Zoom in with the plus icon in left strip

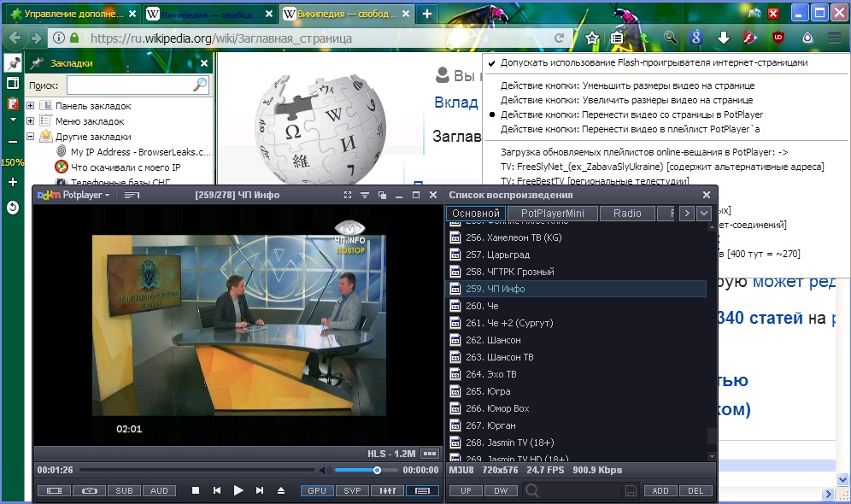(x=13, y=182)
